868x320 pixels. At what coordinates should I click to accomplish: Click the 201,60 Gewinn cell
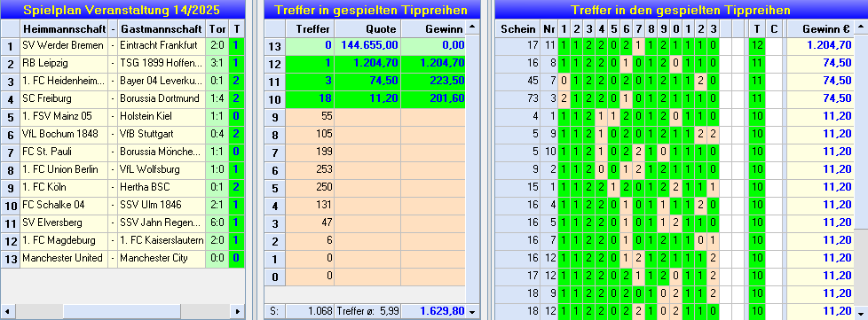[433, 98]
